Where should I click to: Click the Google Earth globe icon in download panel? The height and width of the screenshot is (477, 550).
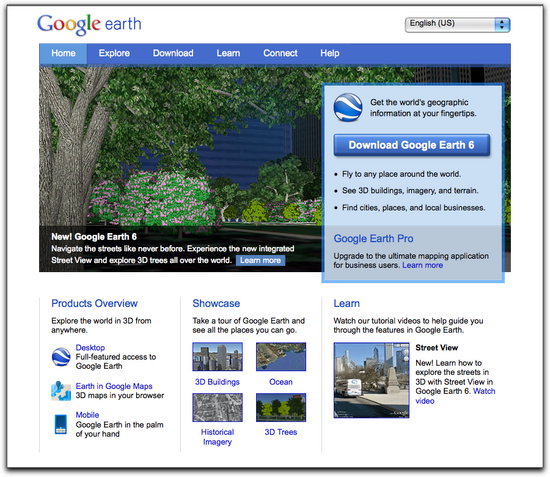(348, 108)
